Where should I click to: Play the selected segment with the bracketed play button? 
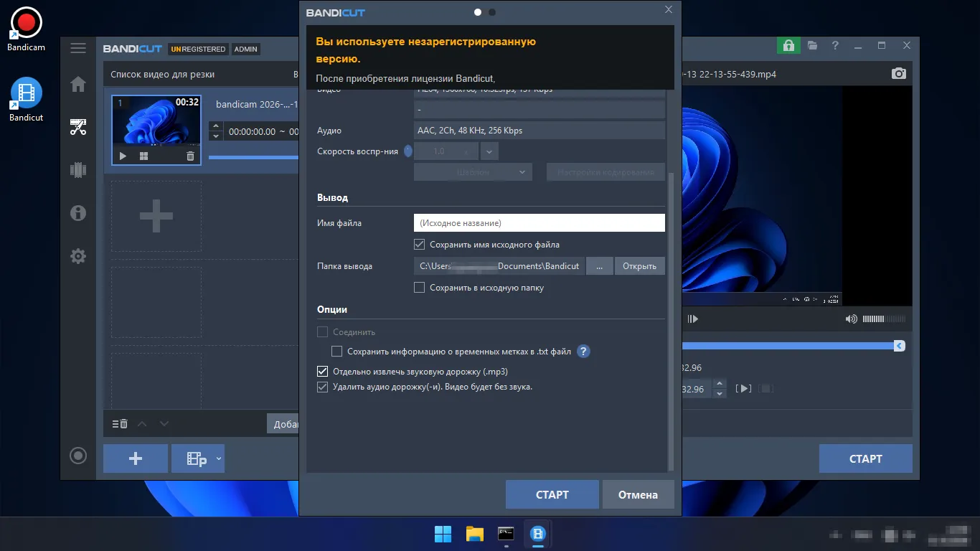coord(743,388)
